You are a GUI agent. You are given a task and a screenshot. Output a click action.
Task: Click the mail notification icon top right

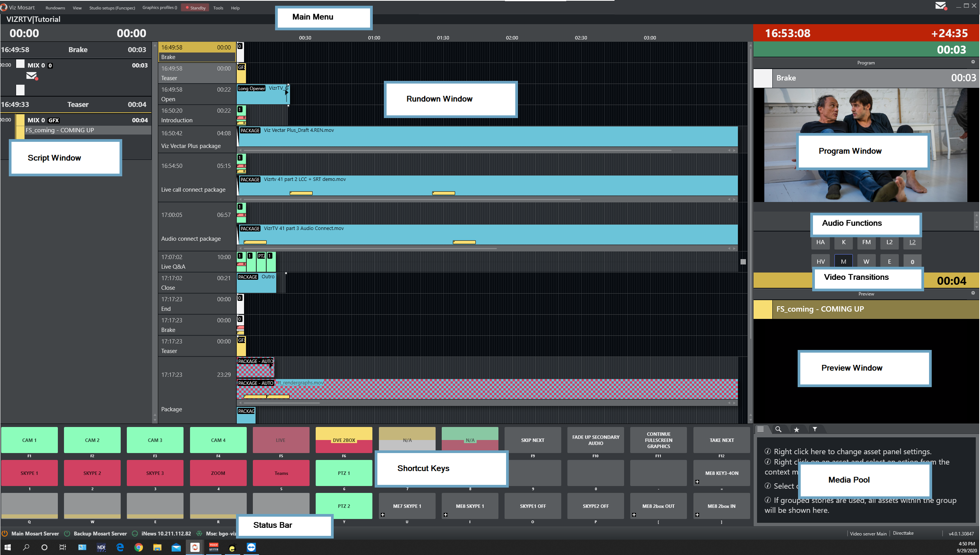(x=941, y=6)
